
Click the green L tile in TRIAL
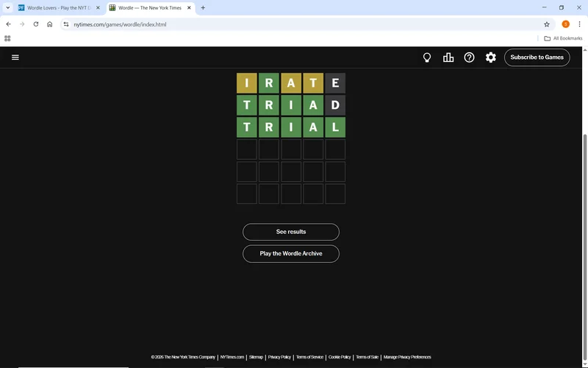(x=335, y=127)
